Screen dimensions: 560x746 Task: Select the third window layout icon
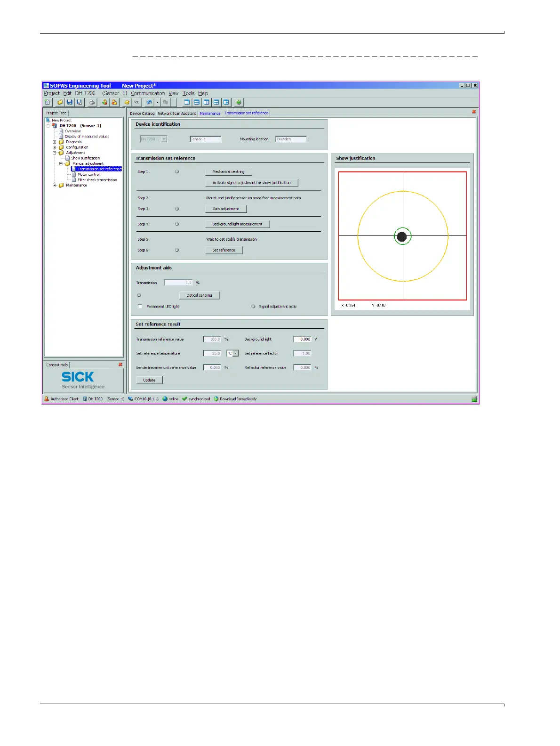(x=207, y=102)
